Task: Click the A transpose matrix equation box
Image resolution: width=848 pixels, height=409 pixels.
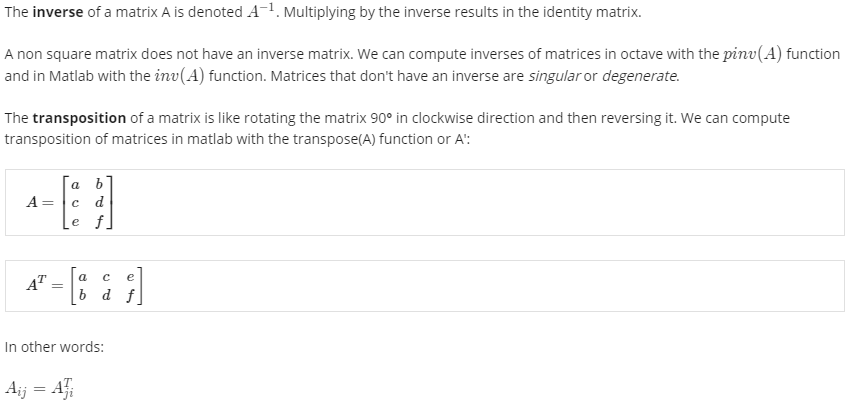Action: click(x=425, y=286)
